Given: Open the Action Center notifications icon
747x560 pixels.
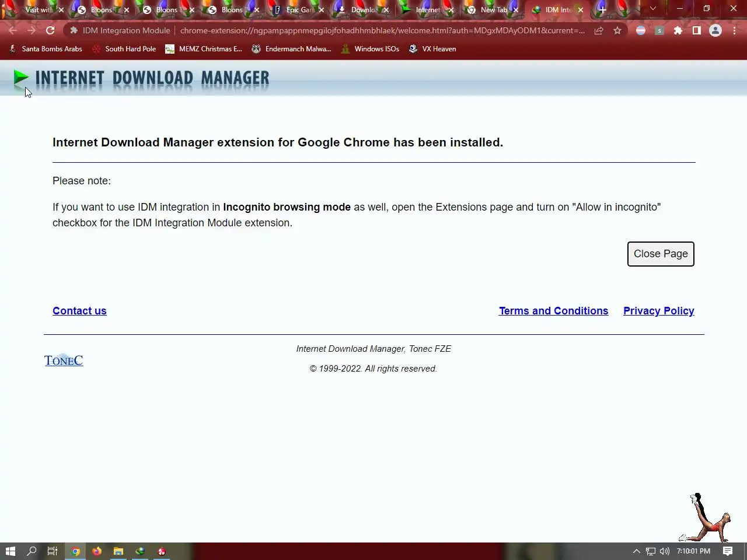Looking at the screenshot, I should (728, 551).
